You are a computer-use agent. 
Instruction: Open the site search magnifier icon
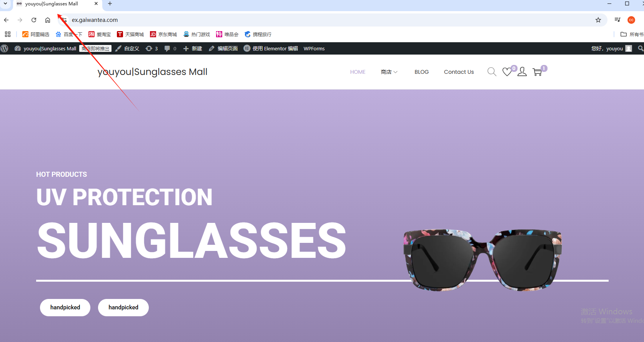[x=492, y=72]
